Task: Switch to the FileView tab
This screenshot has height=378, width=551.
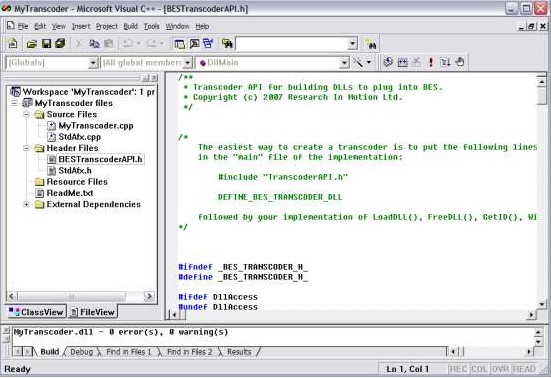Action: pos(92,312)
